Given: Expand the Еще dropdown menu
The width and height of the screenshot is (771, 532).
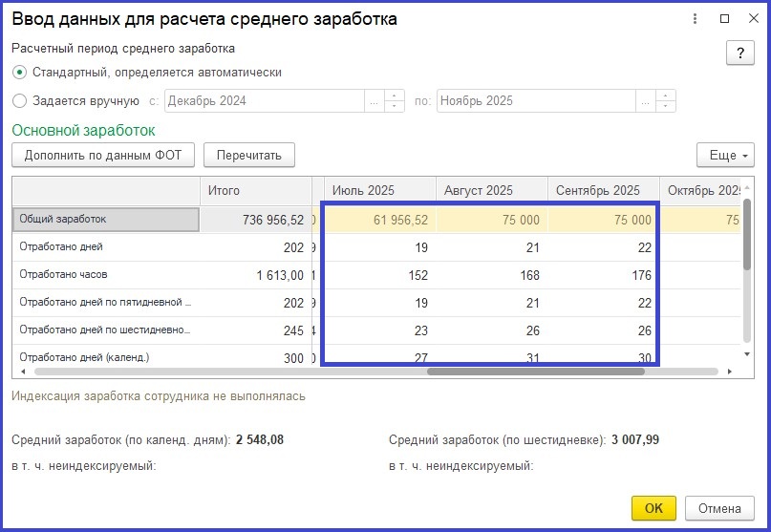Looking at the screenshot, I should click(726, 155).
